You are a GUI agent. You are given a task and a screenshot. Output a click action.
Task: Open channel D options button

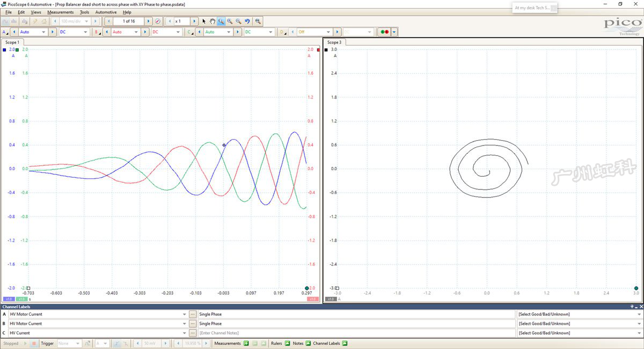282,32
